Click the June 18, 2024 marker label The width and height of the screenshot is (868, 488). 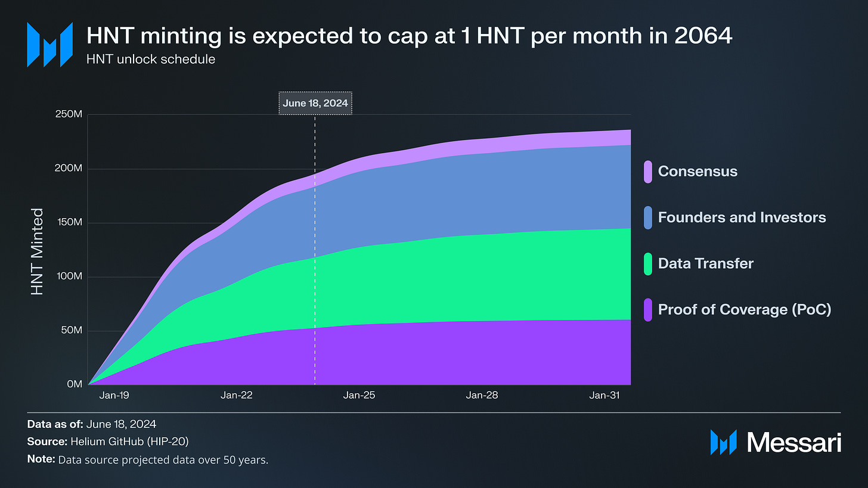point(315,103)
